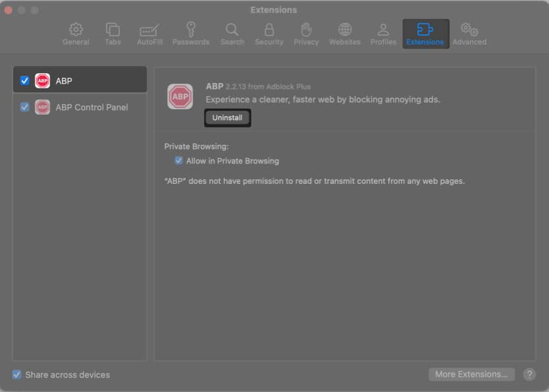Click the Uninstall button
Image resolution: width=549 pixels, height=392 pixels.
tap(227, 117)
